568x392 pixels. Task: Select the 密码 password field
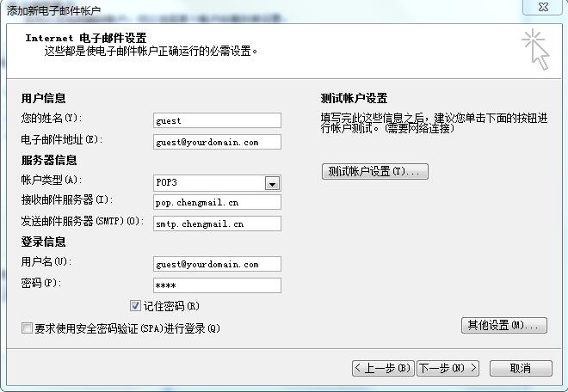217,285
